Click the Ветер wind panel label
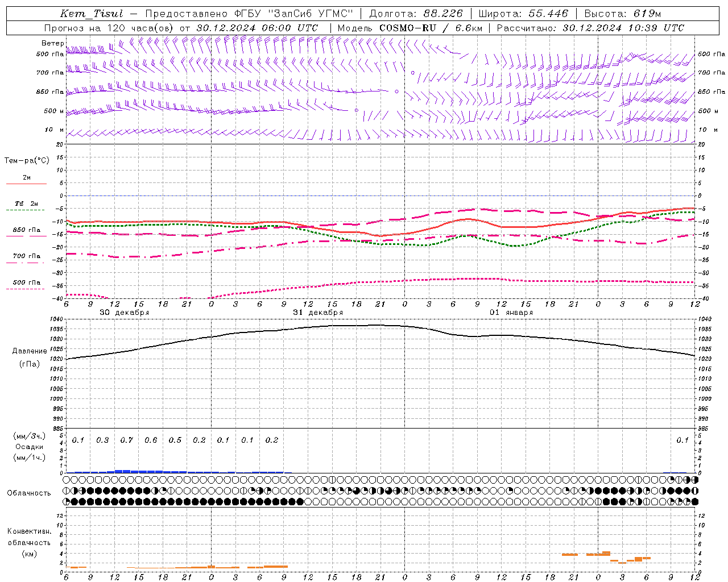728x582 pixels. (x=52, y=43)
